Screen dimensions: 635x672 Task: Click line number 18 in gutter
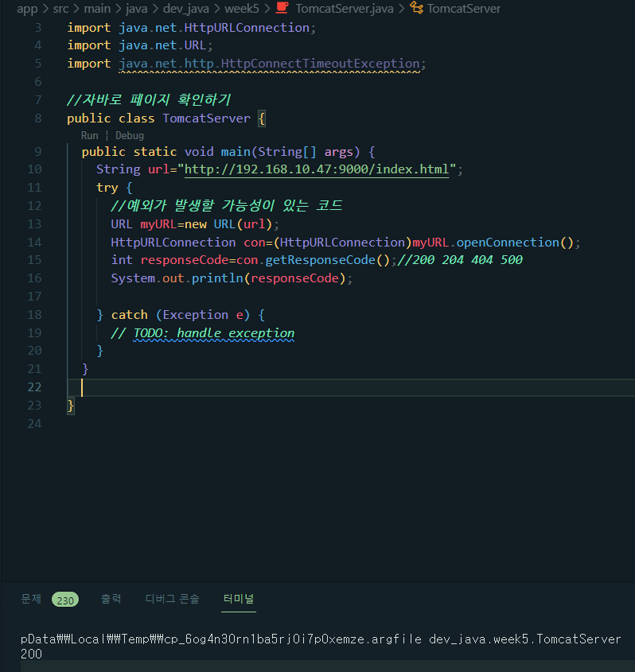click(x=34, y=315)
